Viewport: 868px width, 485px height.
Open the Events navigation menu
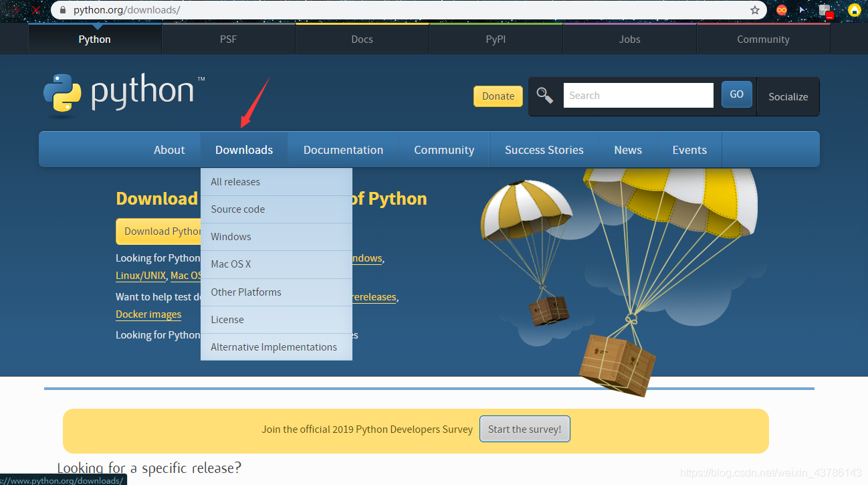689,150
